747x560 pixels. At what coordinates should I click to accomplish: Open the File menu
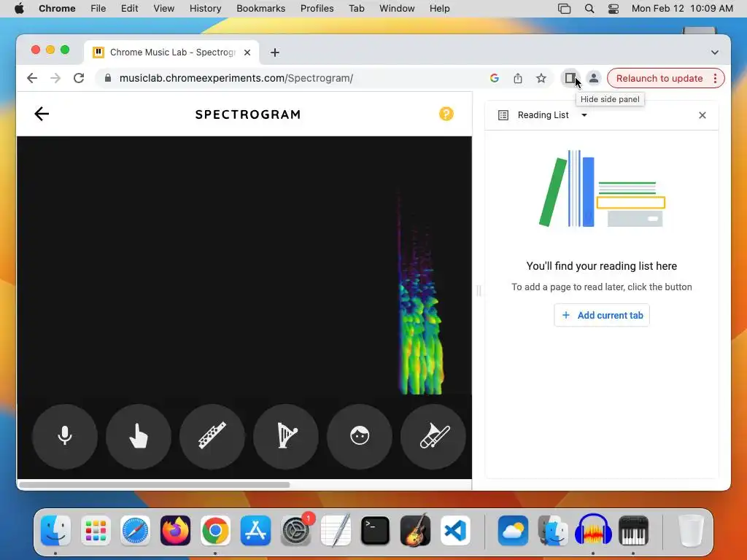tap(98, 9)
